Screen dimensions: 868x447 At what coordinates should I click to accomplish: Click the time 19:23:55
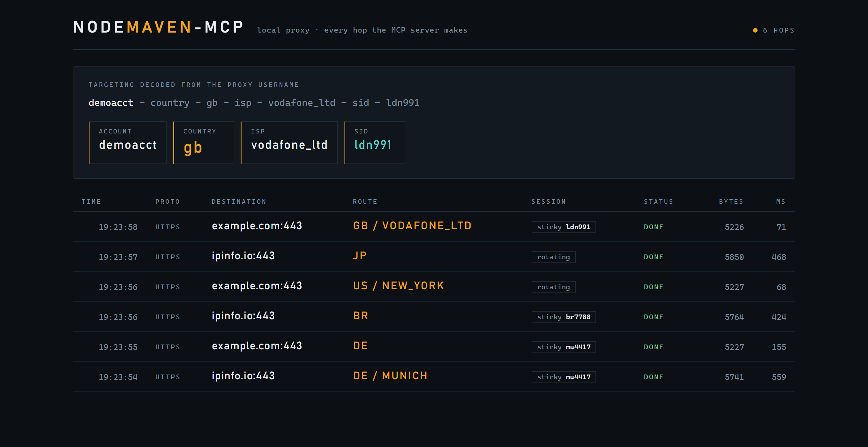click(x=118, y=347)
